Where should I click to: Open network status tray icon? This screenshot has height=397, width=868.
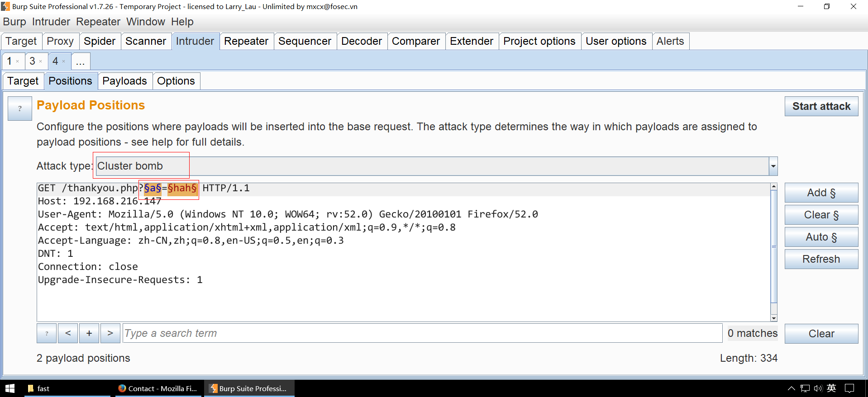point(805,388)
